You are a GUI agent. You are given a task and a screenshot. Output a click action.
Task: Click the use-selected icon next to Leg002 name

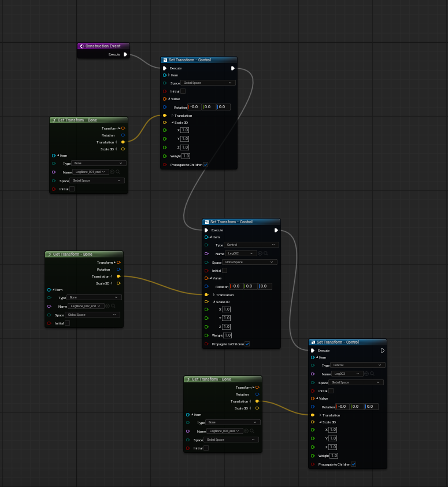260,253
